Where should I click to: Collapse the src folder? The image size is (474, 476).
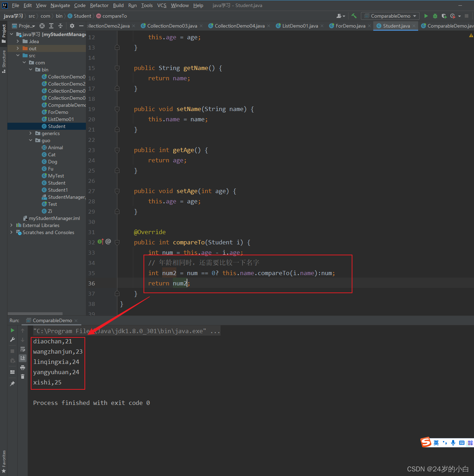[x=18, y=56]
